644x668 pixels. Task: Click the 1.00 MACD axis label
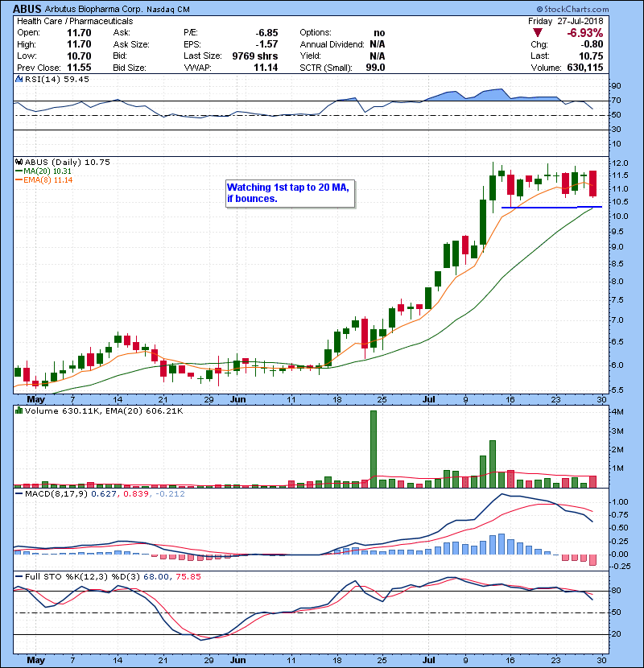point(620,502)
